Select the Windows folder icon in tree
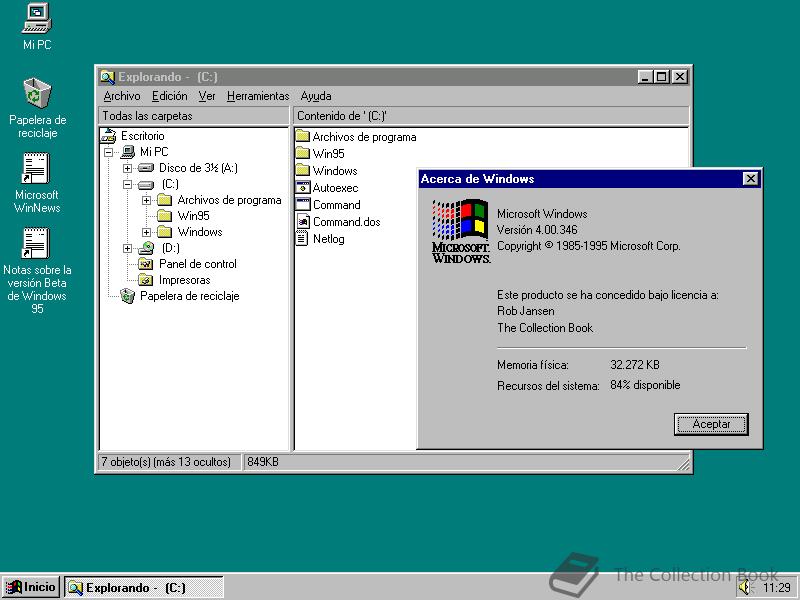Image resolution: width=800 pixels, height=600 pixels. 164,232
